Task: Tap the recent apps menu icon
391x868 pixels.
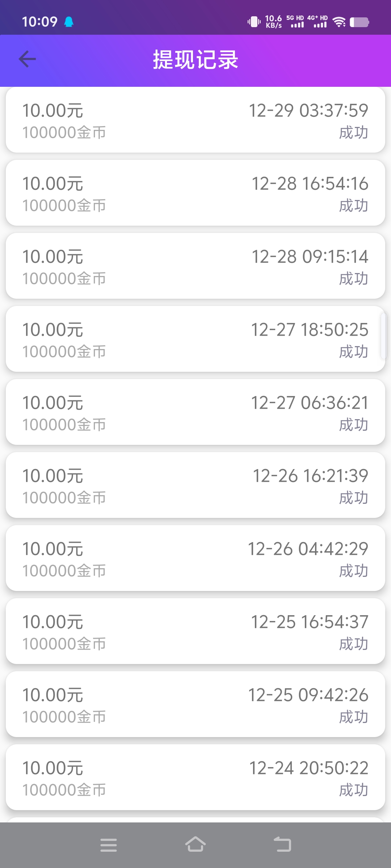Action: click(108, 845)
